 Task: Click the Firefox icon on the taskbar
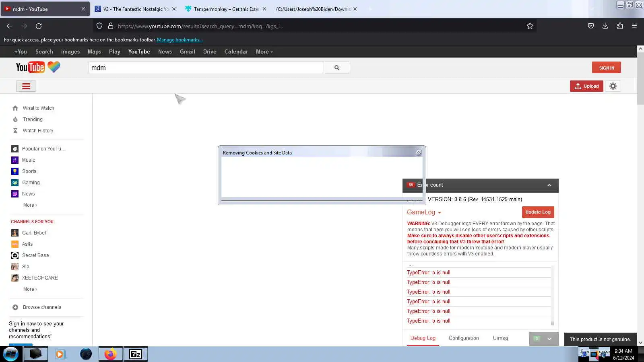coord(110,354)
